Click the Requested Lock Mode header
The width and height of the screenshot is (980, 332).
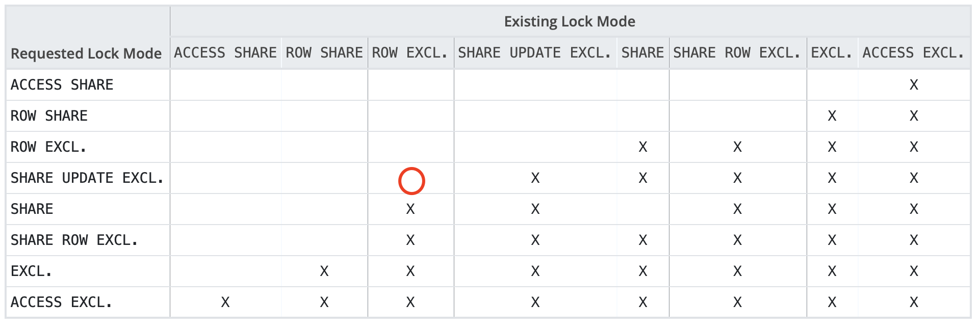pos(86,53)
